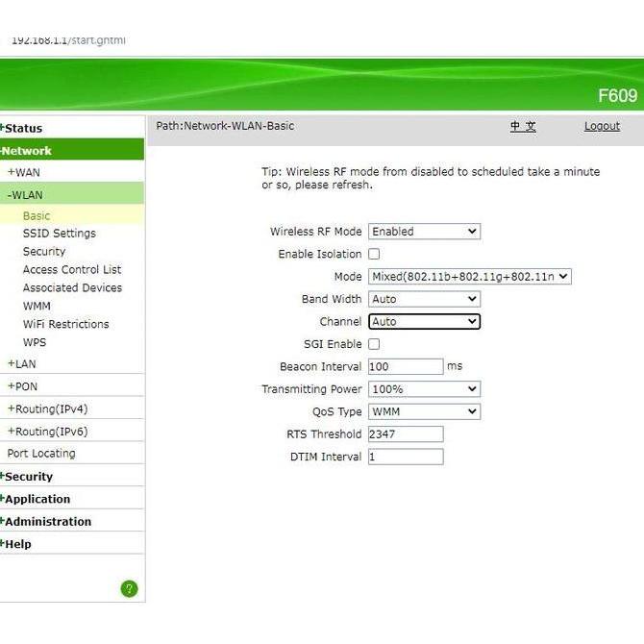Expand the LAN submenu
Image resolution: width=644 pixels, height=644 pixels.
tap(22, 364)
